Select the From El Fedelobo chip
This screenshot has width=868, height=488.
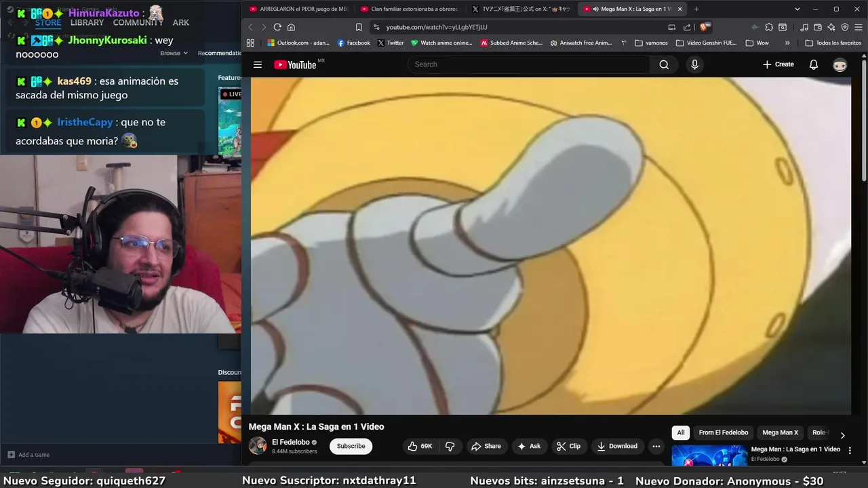coord(724,432)
